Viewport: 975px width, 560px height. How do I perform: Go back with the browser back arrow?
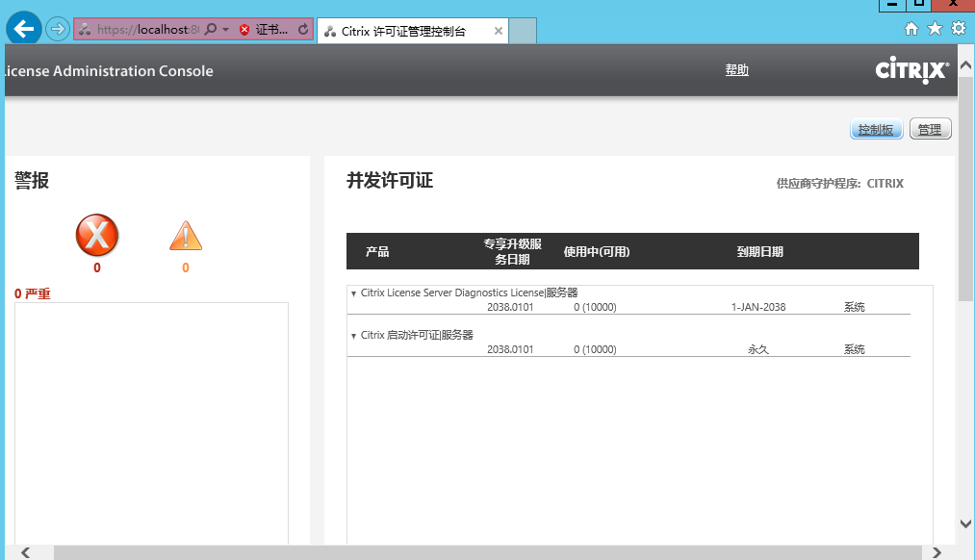click(24, 29)
